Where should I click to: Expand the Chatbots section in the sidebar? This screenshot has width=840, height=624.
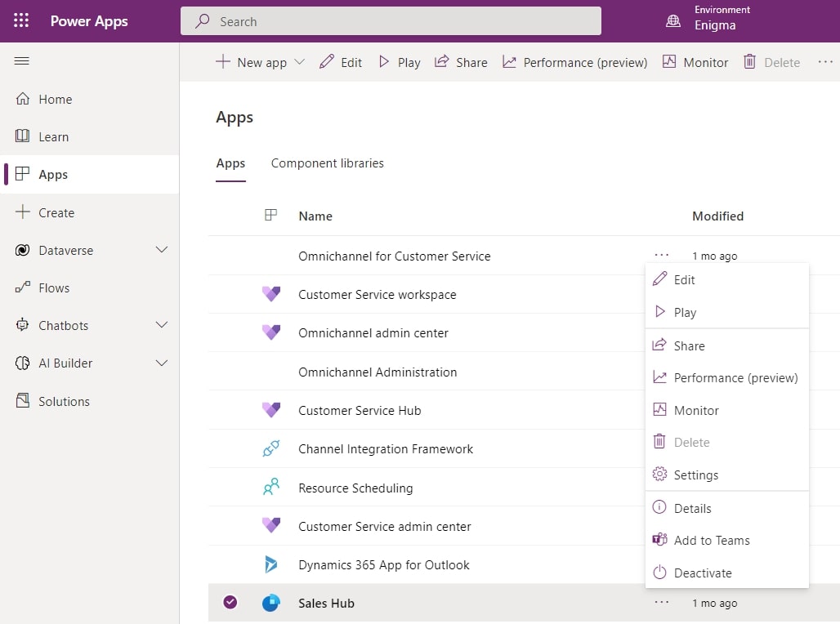point(160,325)
